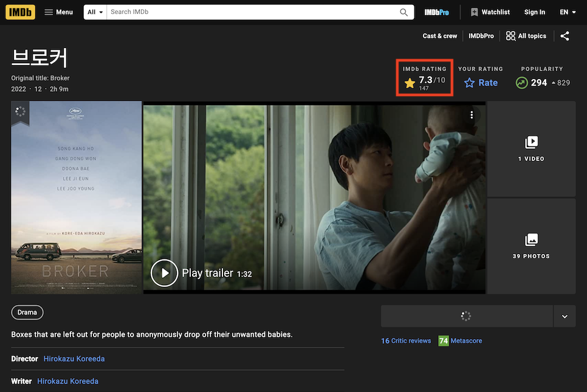Click the 2022 release year
587x392 pixels.
18,89
